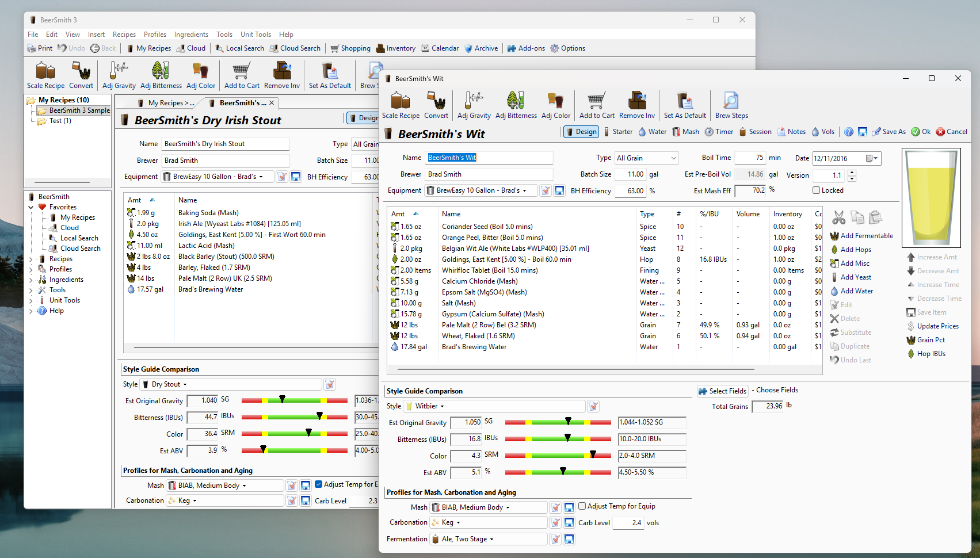Switch to the Mash tab

point(685,132)
